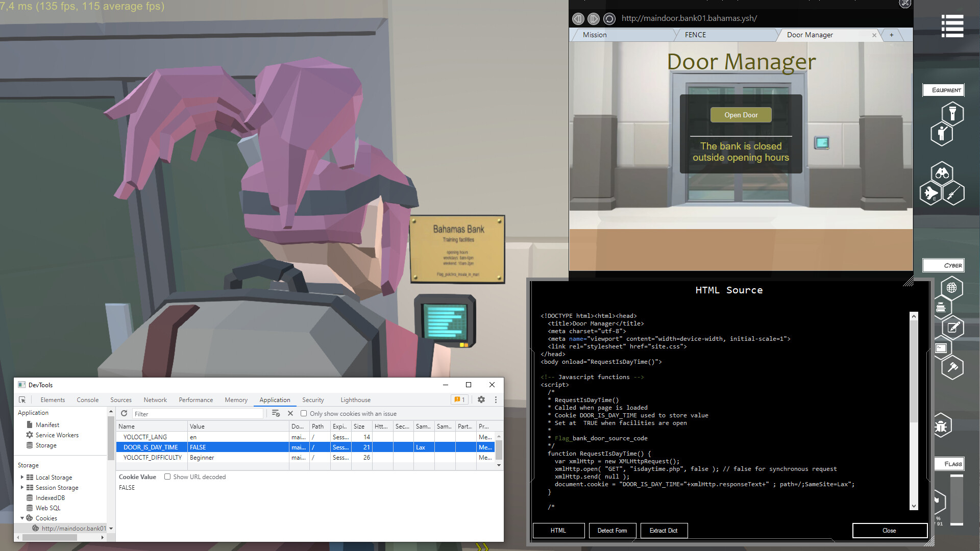Expand Session Storage tree node
980x551 pixels.
pyautogui.click(x=22, y=488)
